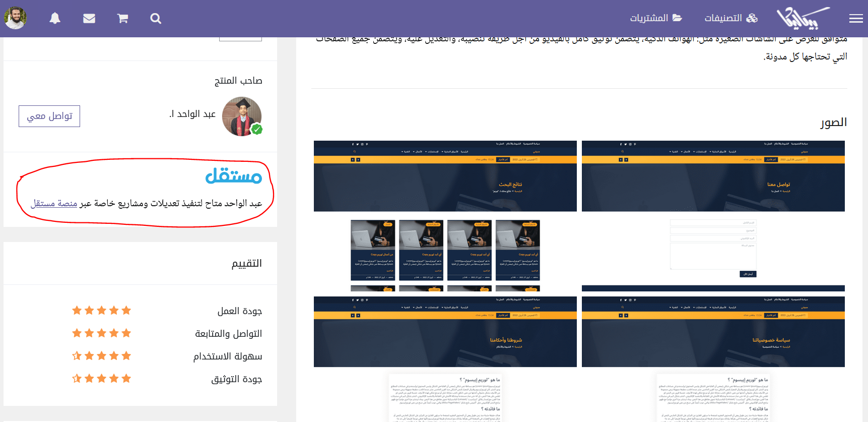Open the نتائج البحث screenshot thumbnail
The height and width of the screenshot is (422, 868).
[x=445, y=216]
